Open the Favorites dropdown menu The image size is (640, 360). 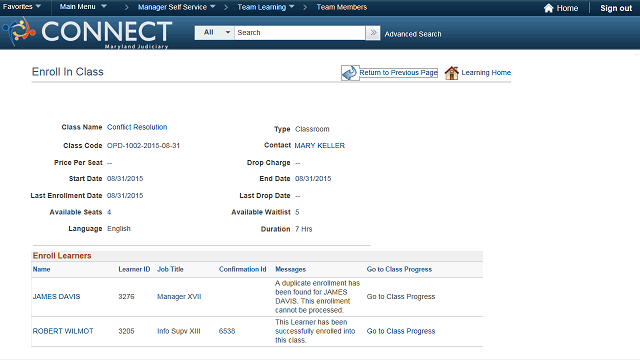[22, 7]
